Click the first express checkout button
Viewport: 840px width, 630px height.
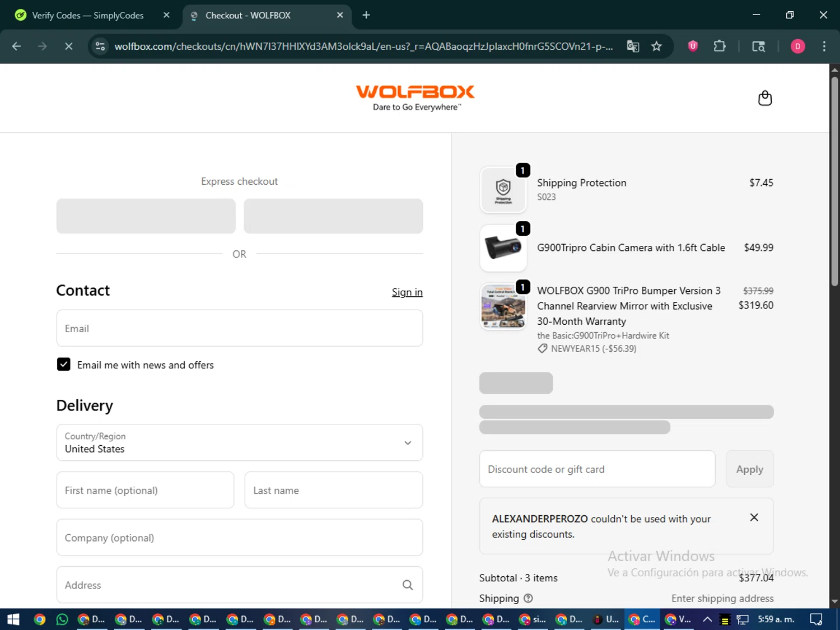pyautogui.click(x=146, y=216)
